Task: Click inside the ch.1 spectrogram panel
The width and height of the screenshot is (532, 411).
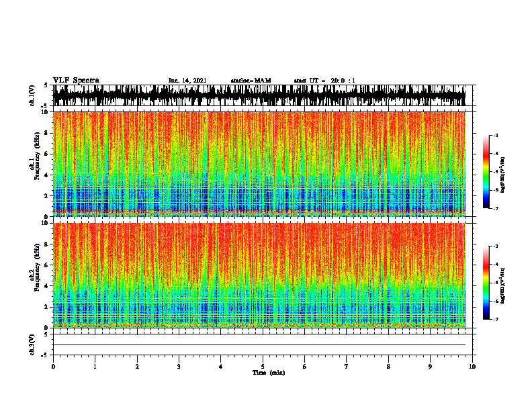Action: 259,164
